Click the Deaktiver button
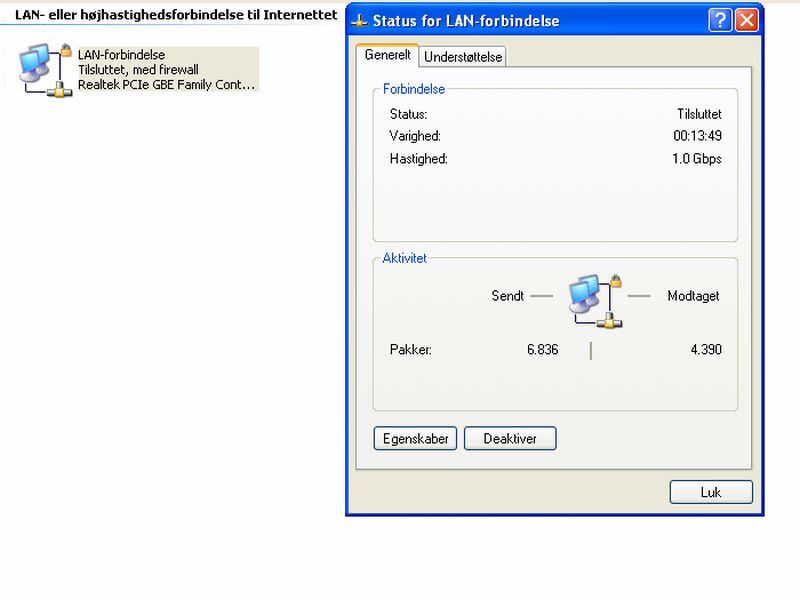Image resolution: width=800 pixels, height=600 pixels. pyautogui.click(x=510, y=439)
